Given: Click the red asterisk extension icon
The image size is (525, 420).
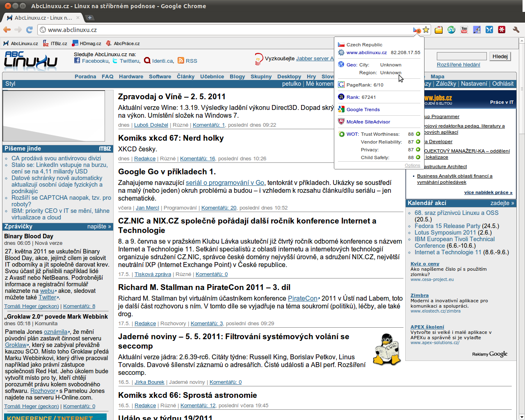Looking at the screenshot, I should pyautogui.click(x=502, y=30).
